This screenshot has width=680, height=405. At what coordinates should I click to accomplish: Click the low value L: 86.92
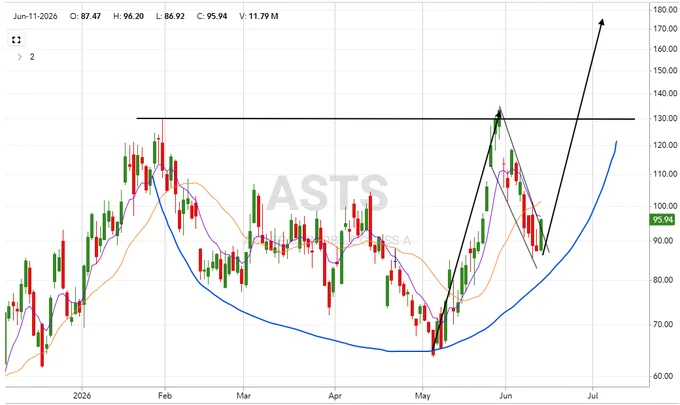pos(168,16)
